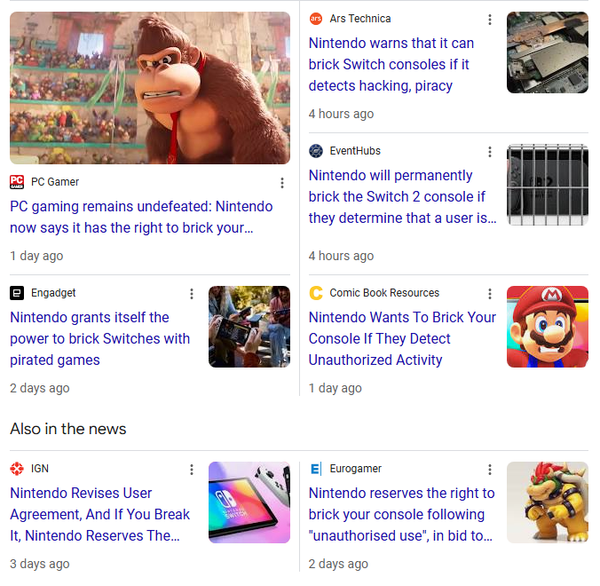
Task: Open 'Nintendo grants itself the power' headline
Action: click(100, 339)
